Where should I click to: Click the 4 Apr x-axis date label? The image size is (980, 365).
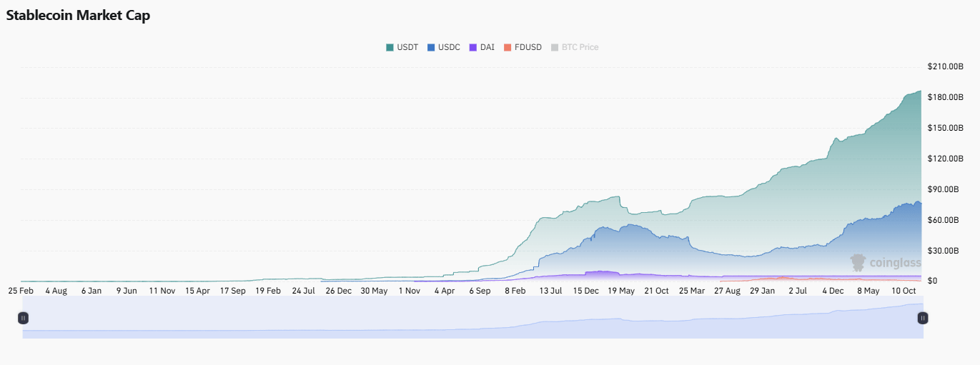[445, 291]
